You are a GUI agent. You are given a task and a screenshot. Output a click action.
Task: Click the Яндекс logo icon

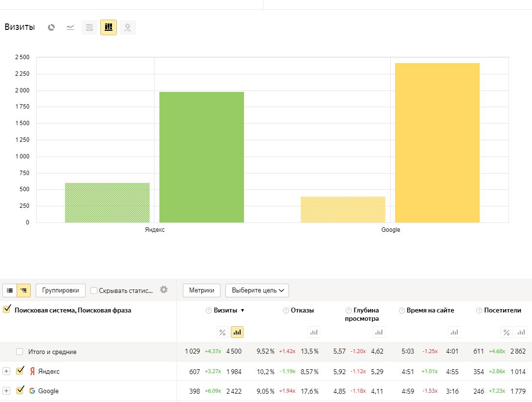[x=32, y=371]
